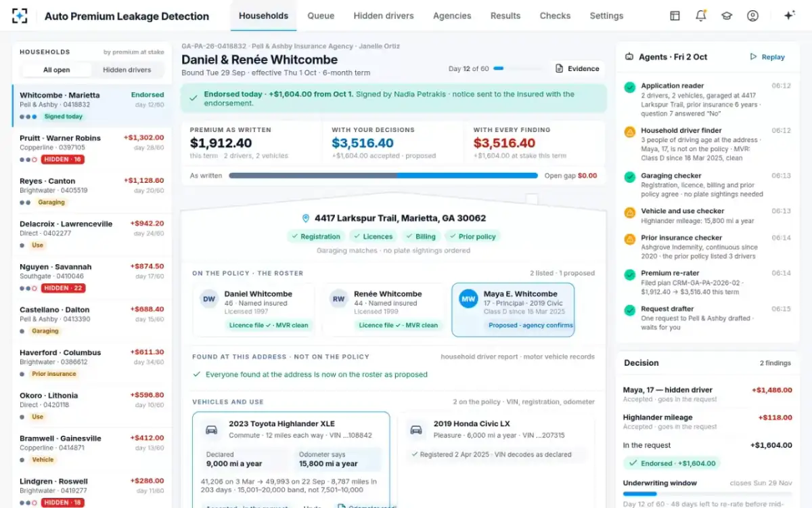Open the Results tab

[x=505, y=16]
